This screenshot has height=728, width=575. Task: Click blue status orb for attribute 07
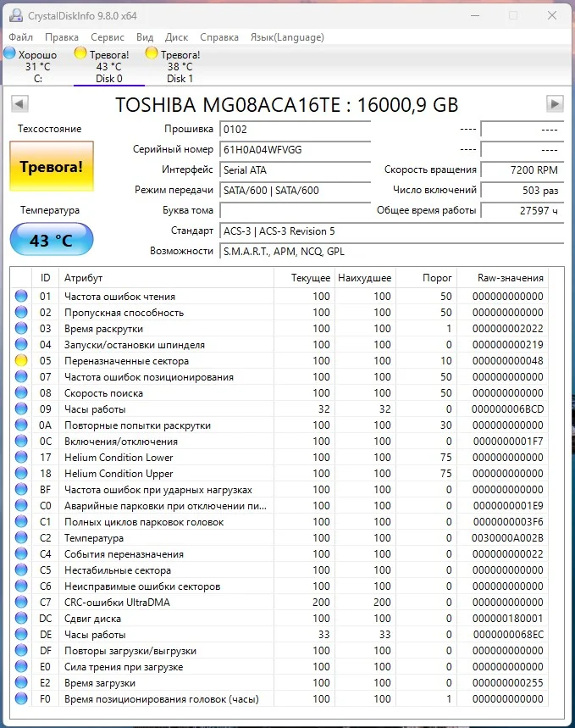click(21, 376)
